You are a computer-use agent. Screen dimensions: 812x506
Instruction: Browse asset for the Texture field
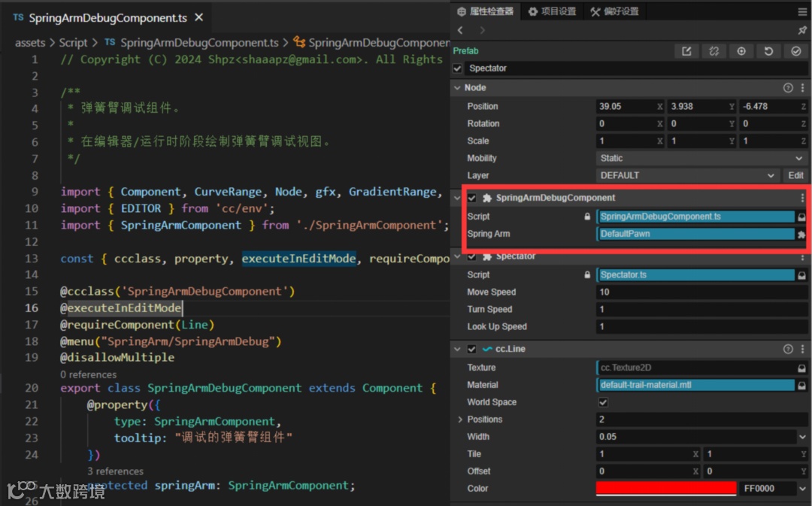pyautogui.click(x=801, y=368)
